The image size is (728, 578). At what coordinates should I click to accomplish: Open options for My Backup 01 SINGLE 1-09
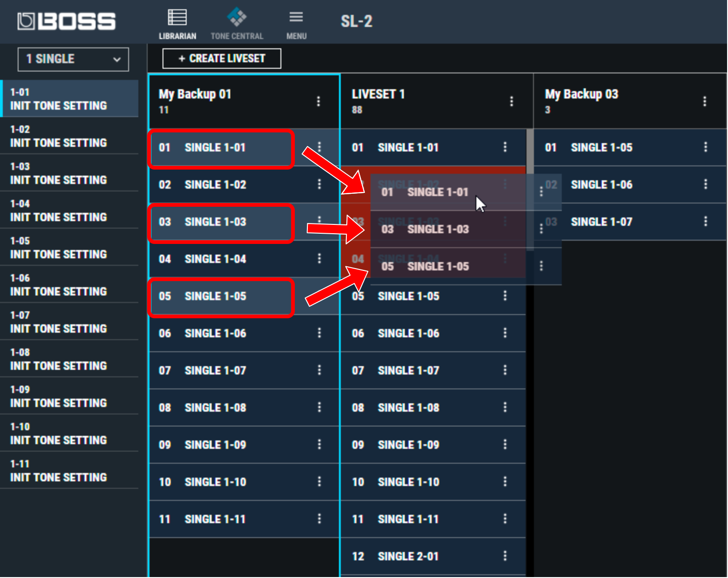coord(319,445)
